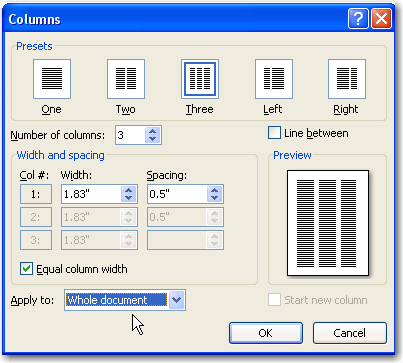Image resolution: width=403 pixels, height=363 pixels.
Task: Toggle the Start new column checkbox
Action: click(274, 300)
